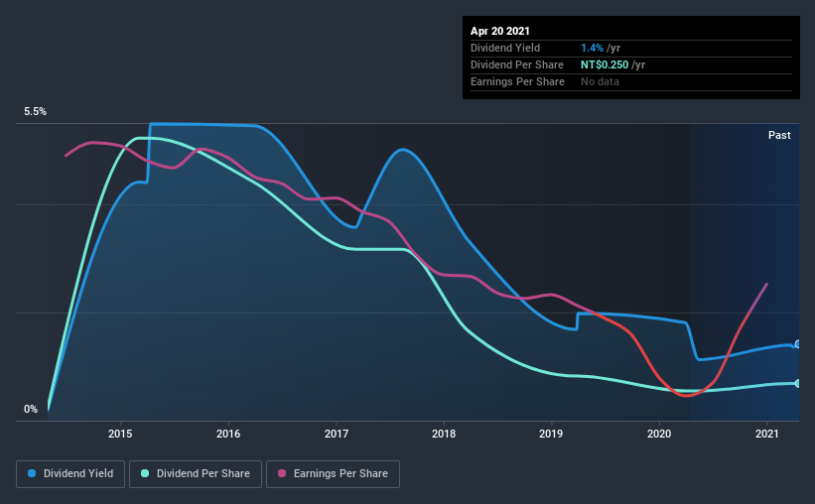Toggle the Earnings Per Share legend button
This screenshot has width=815, height=504.
334,474
